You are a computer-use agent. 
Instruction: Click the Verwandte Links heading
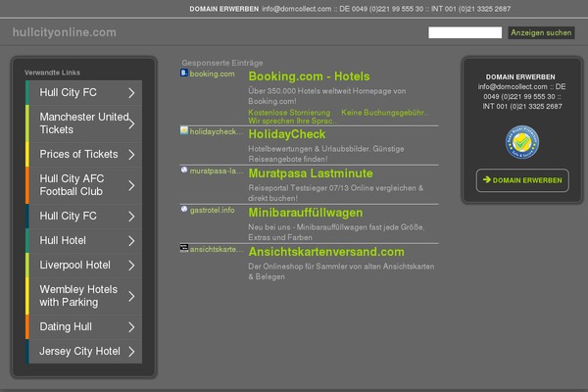coord(53,73)
